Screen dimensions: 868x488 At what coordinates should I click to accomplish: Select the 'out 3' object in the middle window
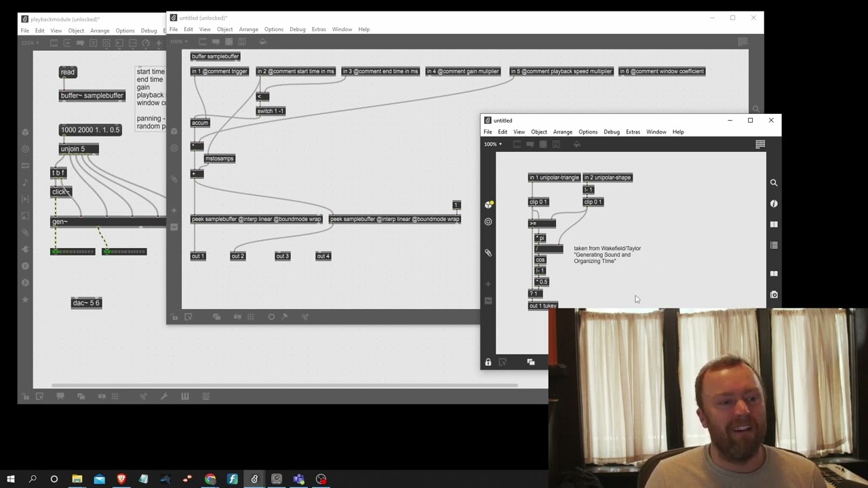coord(283,256)
